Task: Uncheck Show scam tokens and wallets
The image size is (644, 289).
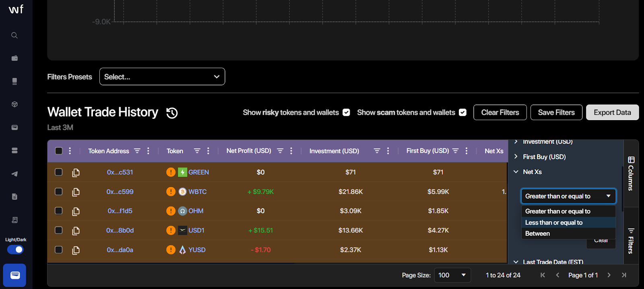Action: pos(463,112)
